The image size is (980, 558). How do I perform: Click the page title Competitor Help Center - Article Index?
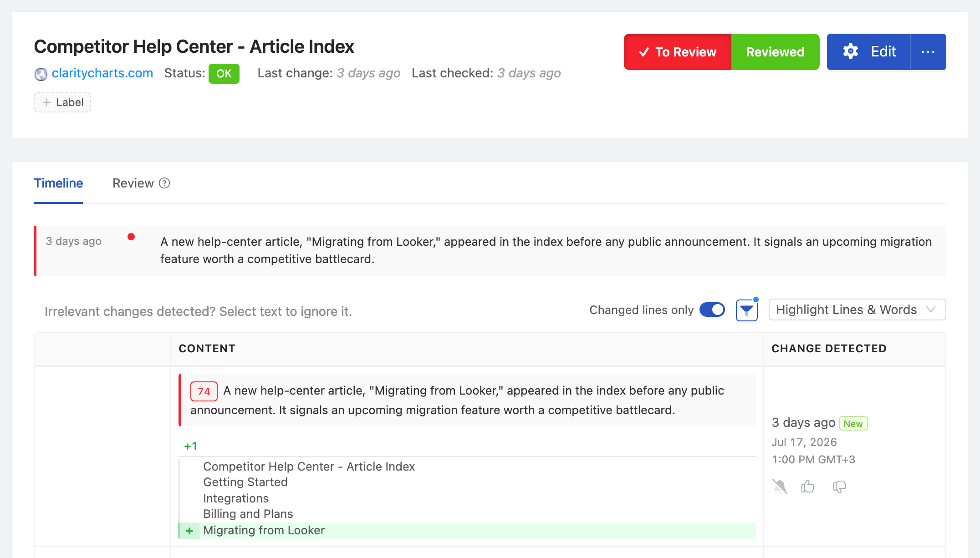click(x=194, y=46)
